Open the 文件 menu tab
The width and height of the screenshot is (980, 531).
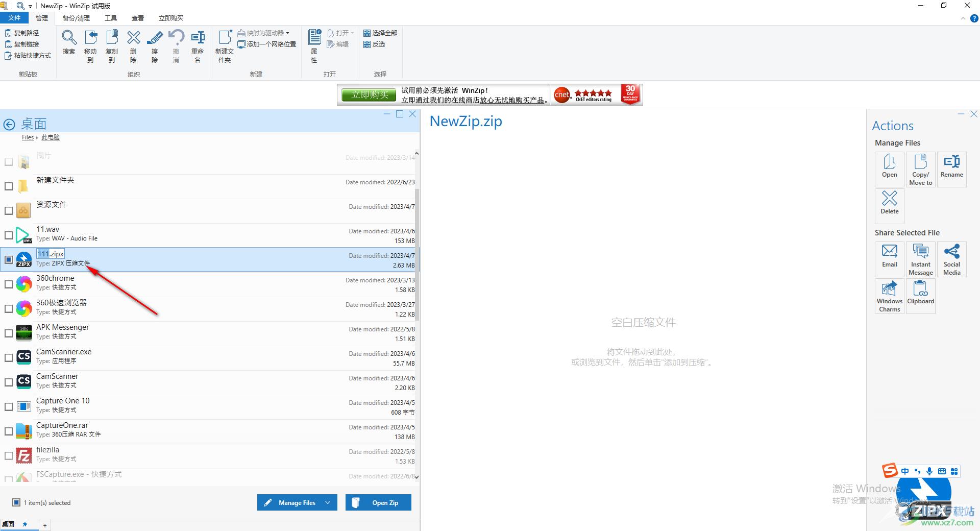(14, 18)
